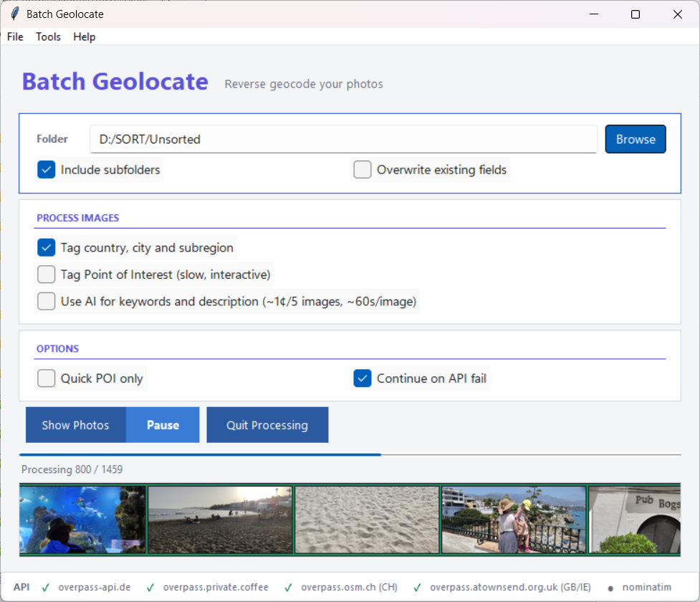Click the check icon beside overpass.osm.ch (CH)

point(288,586)
